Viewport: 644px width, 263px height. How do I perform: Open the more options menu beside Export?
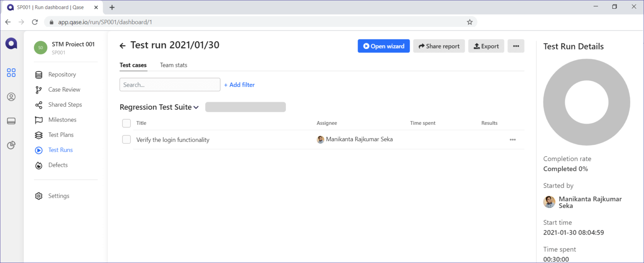(x=516, y=46)
